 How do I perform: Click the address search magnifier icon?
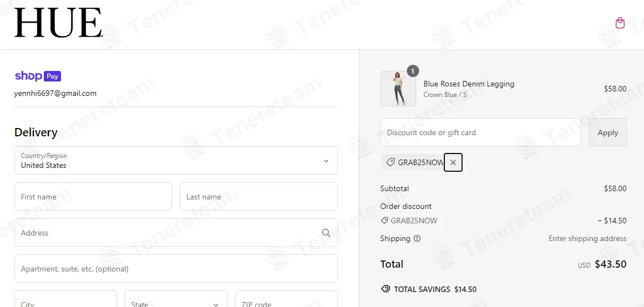click(326, 233)
